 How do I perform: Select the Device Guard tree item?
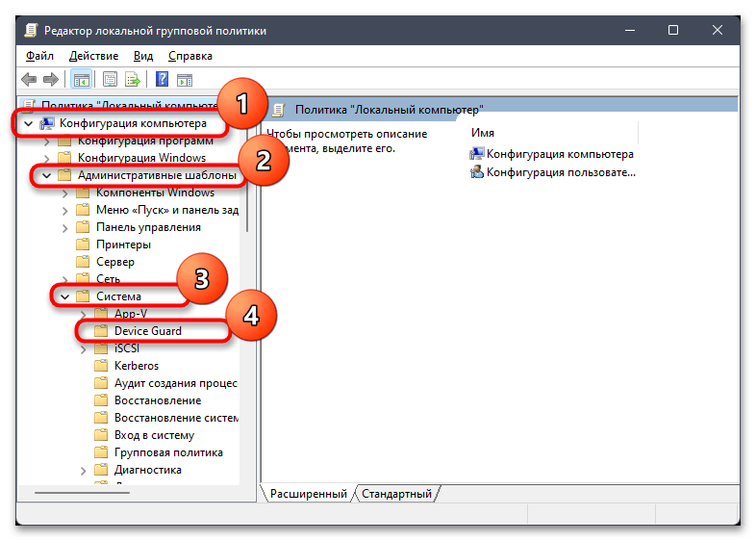[x=148, y=331]
